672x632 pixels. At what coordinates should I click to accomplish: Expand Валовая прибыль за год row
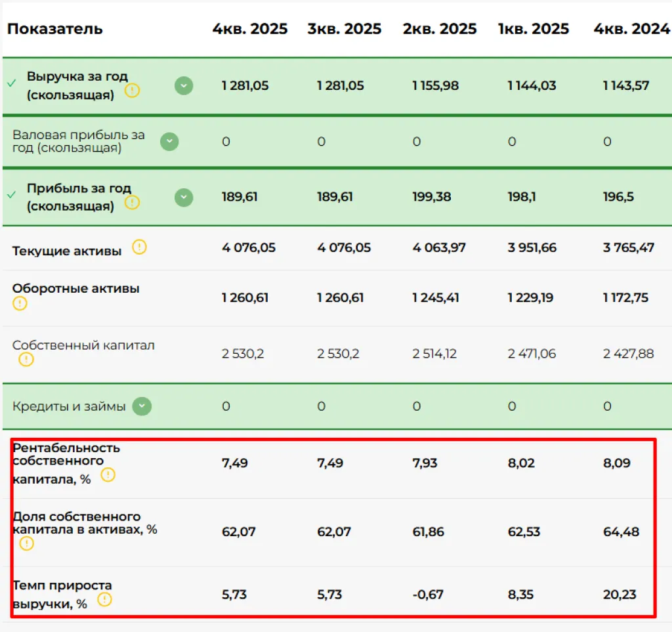pos(170,142)
